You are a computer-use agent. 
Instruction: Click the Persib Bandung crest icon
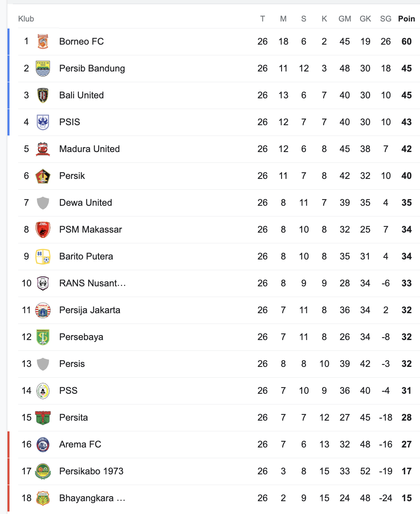point(43,69)
